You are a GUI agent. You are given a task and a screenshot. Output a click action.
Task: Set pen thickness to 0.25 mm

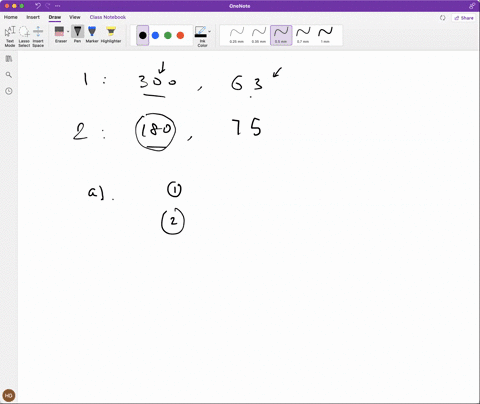tap(237, 35)
